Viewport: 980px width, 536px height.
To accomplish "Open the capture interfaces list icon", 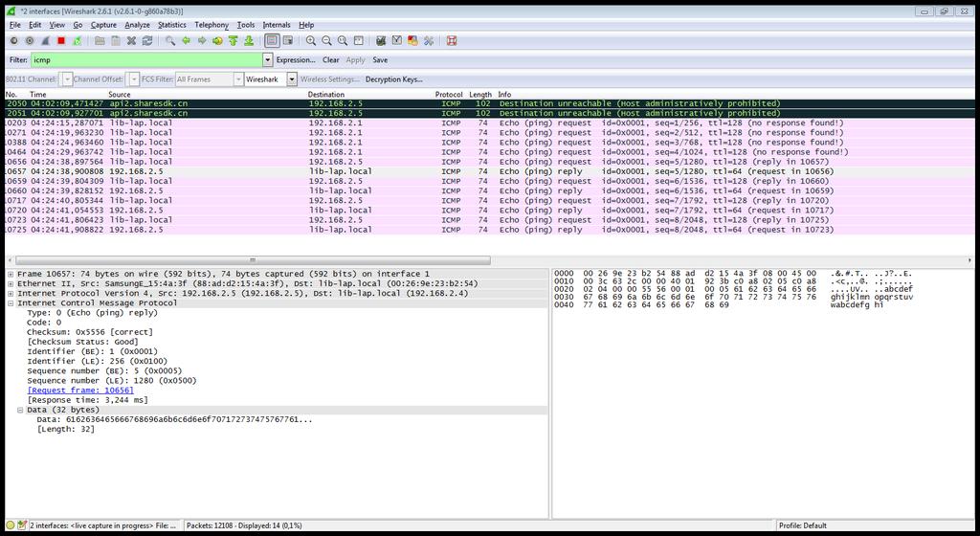I will [13, 40].
